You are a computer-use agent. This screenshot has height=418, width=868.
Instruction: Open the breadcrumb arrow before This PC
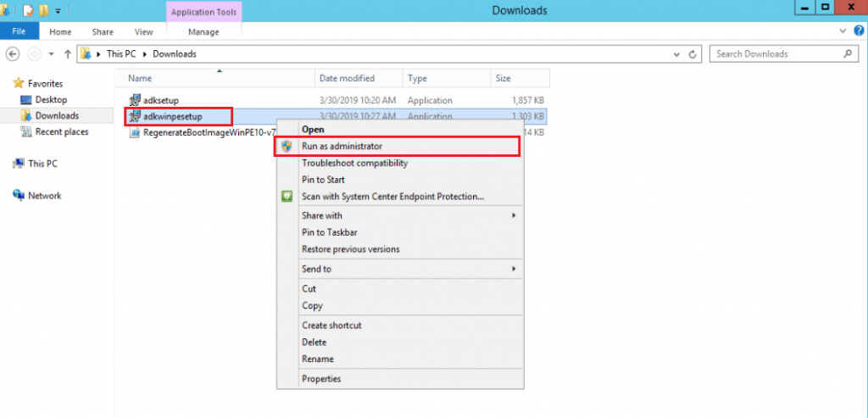[x=100, y=54]
